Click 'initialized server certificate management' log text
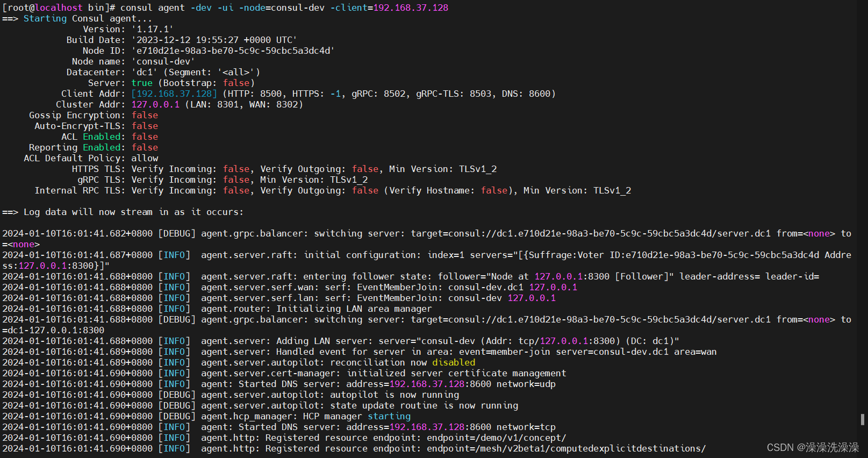This screenshot has width=868, height=458. coord(456,373)
